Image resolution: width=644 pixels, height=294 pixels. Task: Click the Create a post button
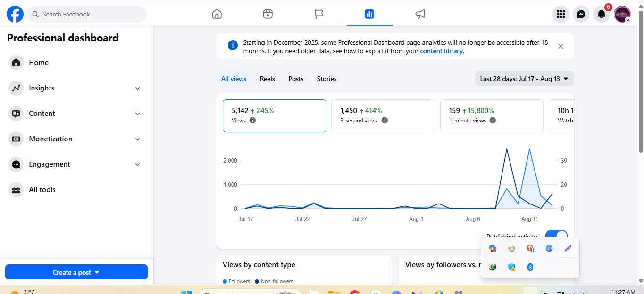pyautogui.click(x=76, y=272)
